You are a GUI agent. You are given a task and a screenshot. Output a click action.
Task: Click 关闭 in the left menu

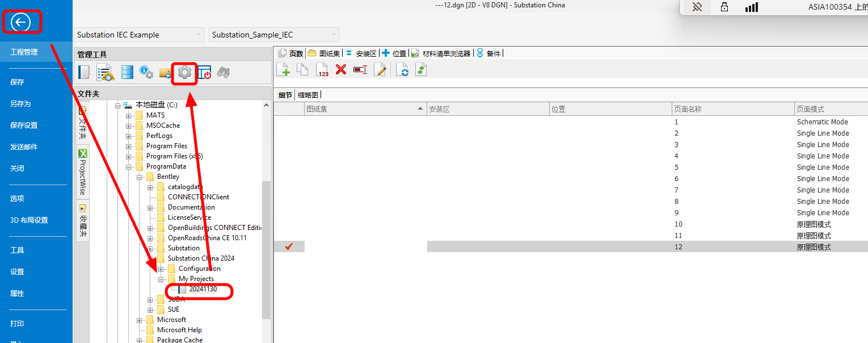[x=17, y=168]
